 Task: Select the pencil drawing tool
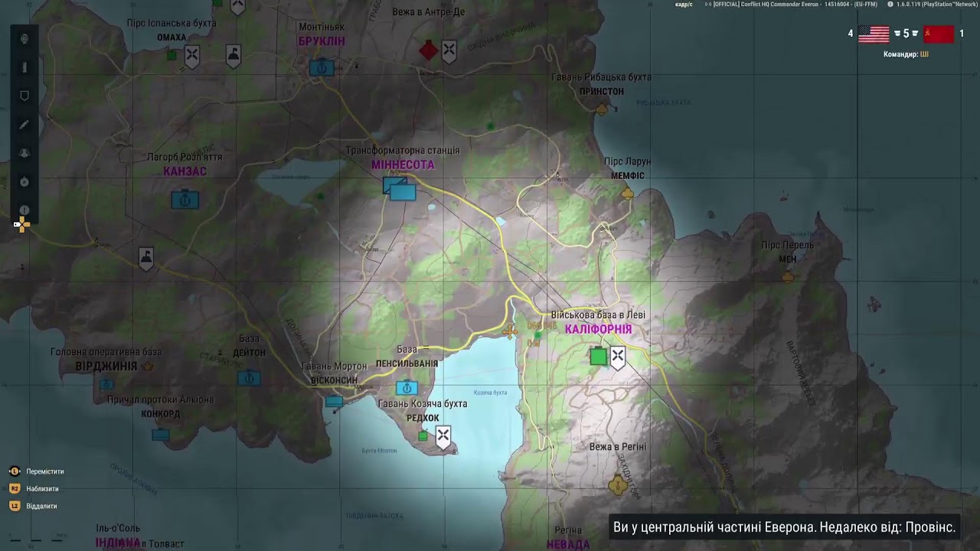point(24,125)
